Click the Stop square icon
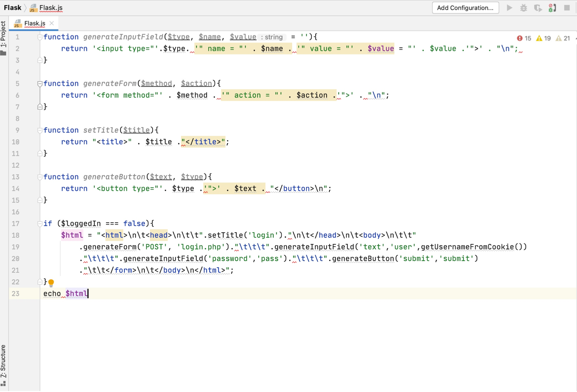Viewport: 577px width, 392px height. (567, 8)
